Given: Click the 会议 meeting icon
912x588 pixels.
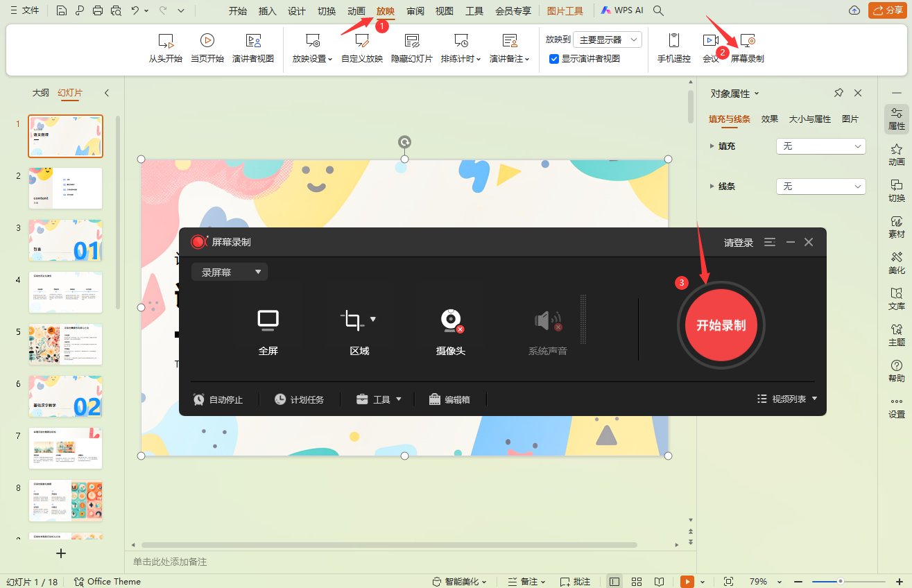Looking at the screenshot, I should (x=710, y=40).
